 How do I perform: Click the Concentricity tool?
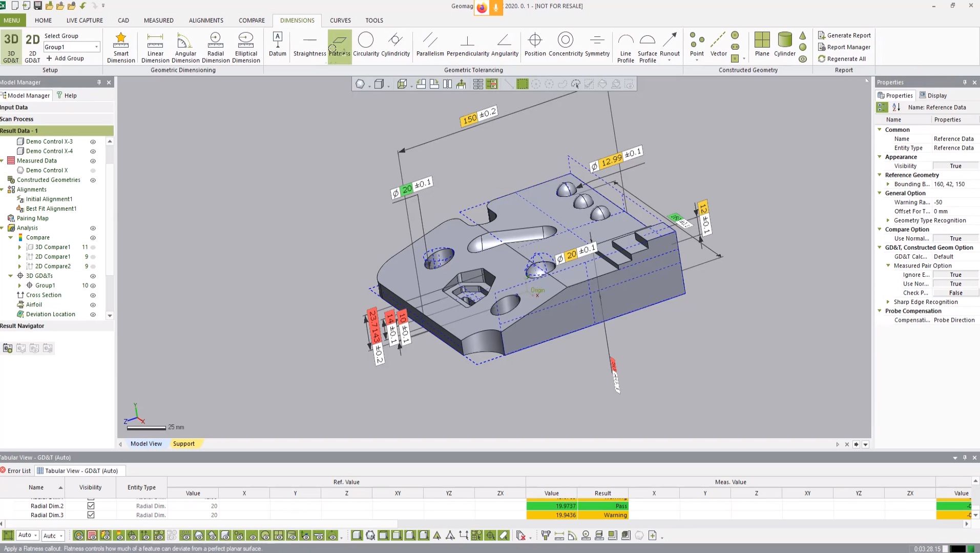click(565, 45)
